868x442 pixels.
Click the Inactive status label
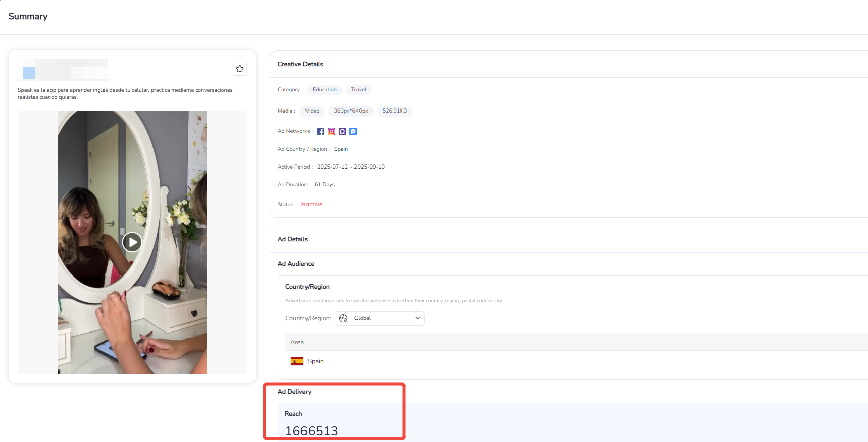pos(311,204)
